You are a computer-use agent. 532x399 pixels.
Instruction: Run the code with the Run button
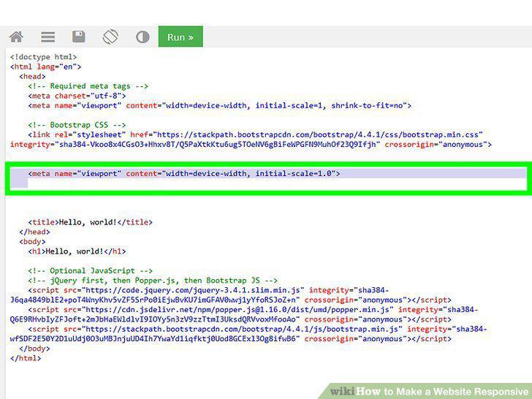click(180, 37)
